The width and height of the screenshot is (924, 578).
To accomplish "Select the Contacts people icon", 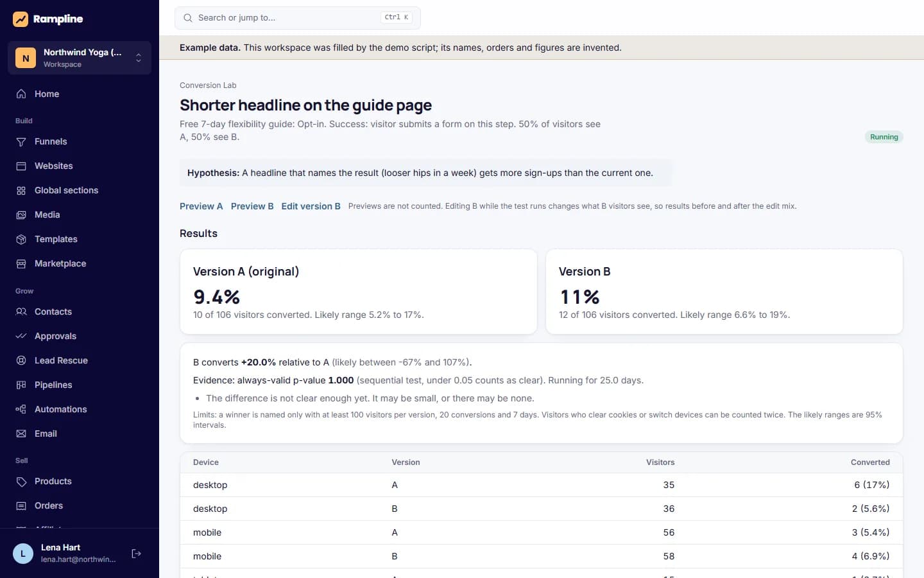I will click(21, 311).
